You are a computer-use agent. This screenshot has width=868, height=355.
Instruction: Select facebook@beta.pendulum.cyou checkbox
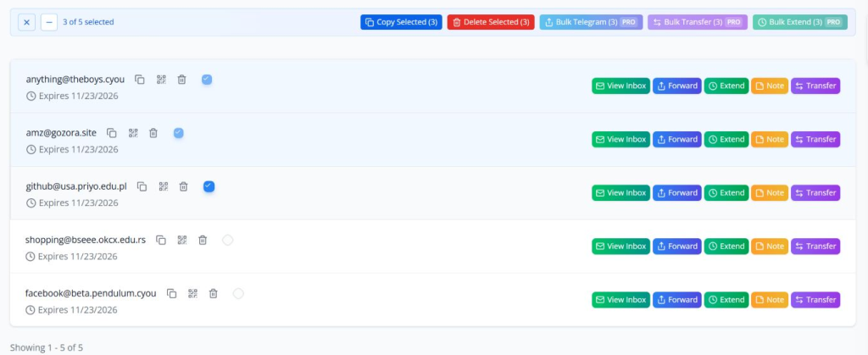238,294
